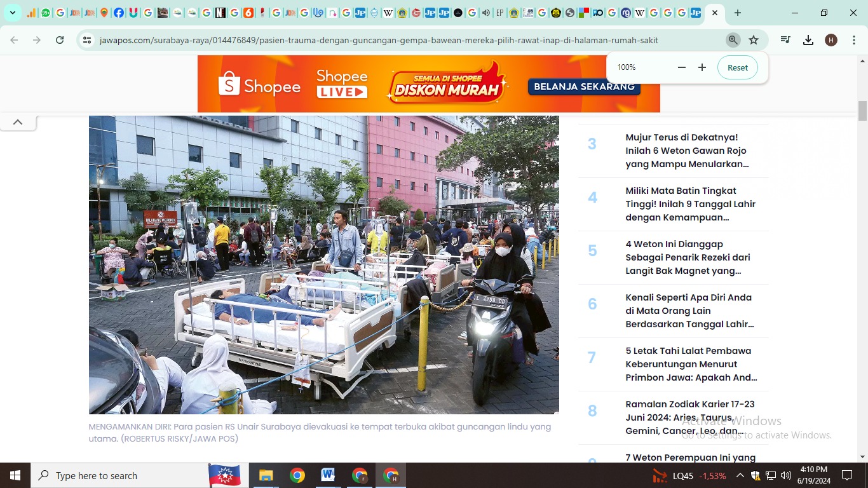This screenshot has width=868, height=488.
Task: Open trending item 6 'Kenali Seperti Apa Diri Anda'
Action: 689,311
